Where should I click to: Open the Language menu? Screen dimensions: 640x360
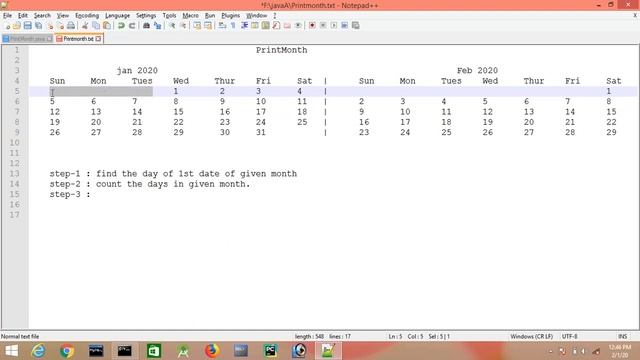(x=117, y=16)
